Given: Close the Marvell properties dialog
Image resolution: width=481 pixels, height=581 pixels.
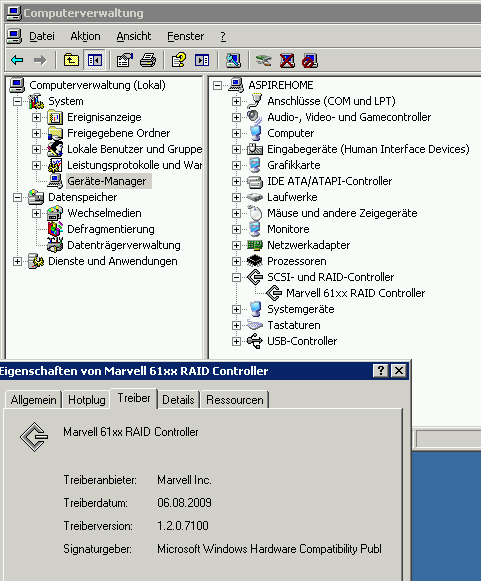Looking at the screenshot, I should pos(399,371).
